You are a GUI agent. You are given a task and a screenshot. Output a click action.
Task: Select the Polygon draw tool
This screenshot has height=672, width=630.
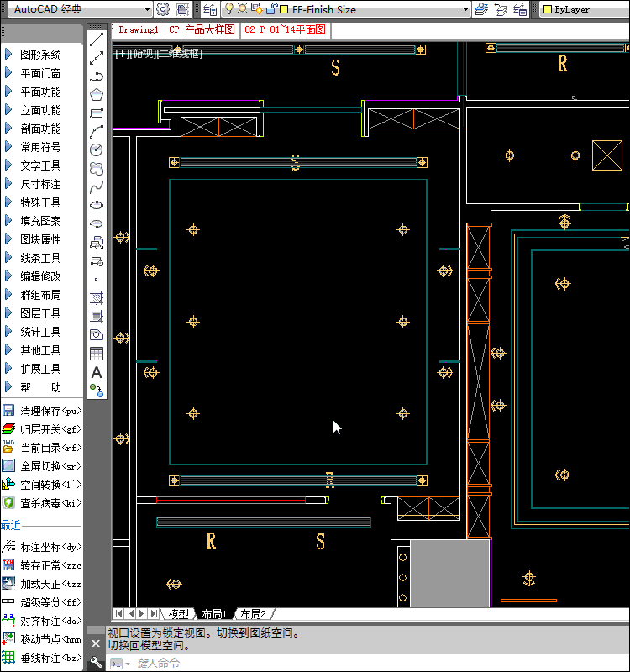97,95
